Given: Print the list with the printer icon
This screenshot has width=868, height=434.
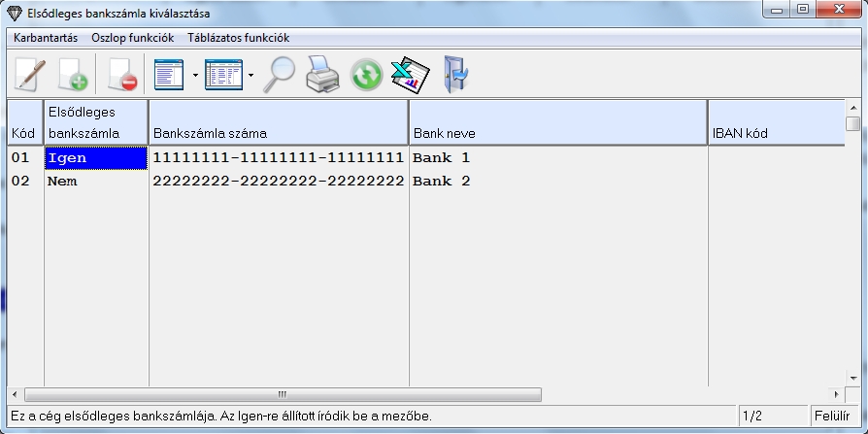Looking at the screenshot, I should [x=322, y=75].
